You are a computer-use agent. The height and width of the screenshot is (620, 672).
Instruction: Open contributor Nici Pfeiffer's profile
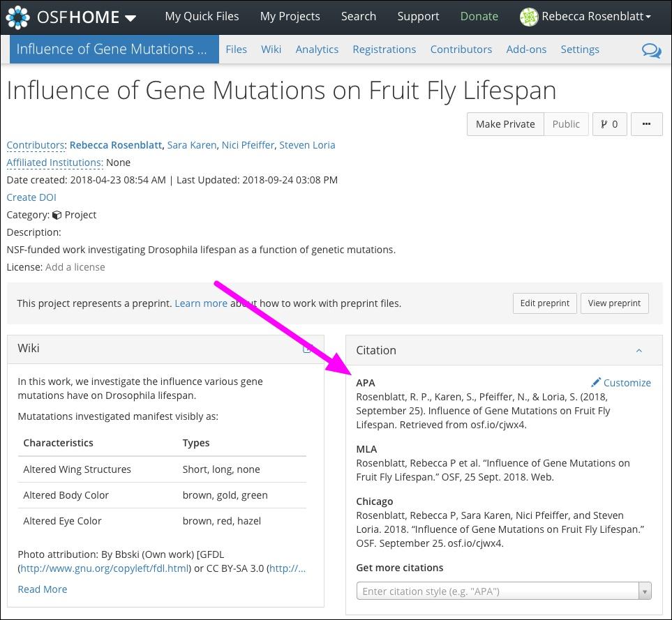248,145
